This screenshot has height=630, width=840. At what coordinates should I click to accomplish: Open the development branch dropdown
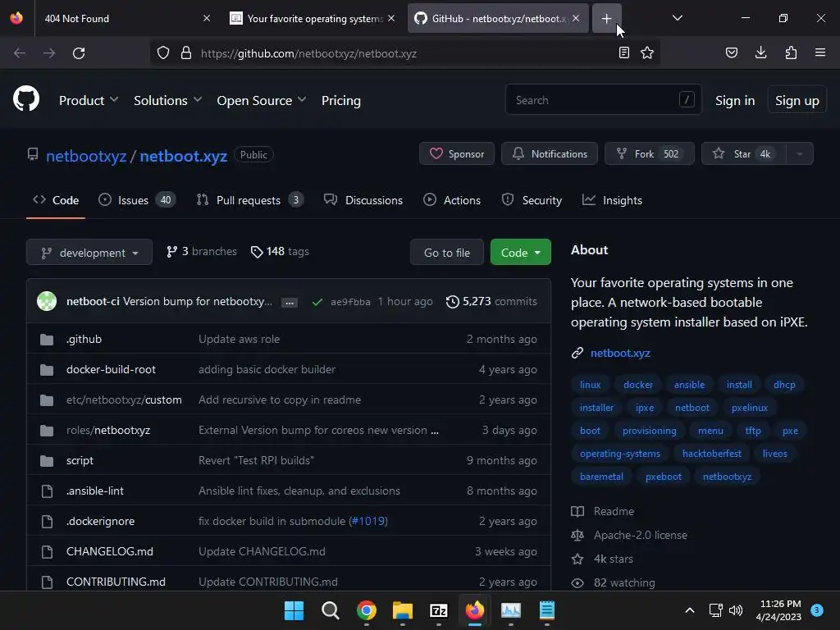[x=89, y=253]
